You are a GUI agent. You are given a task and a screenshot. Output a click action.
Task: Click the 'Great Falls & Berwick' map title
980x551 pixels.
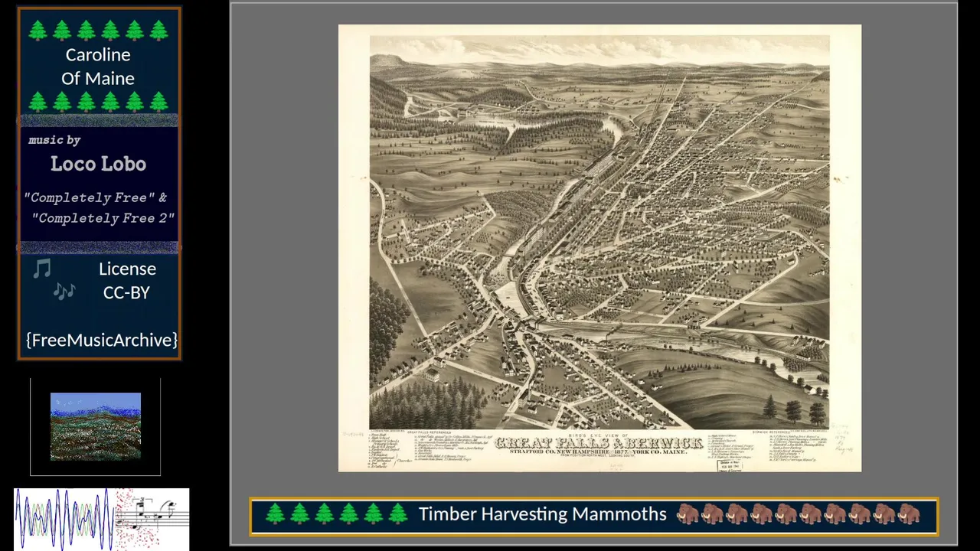pyautogui.click(x=599, y=444)
